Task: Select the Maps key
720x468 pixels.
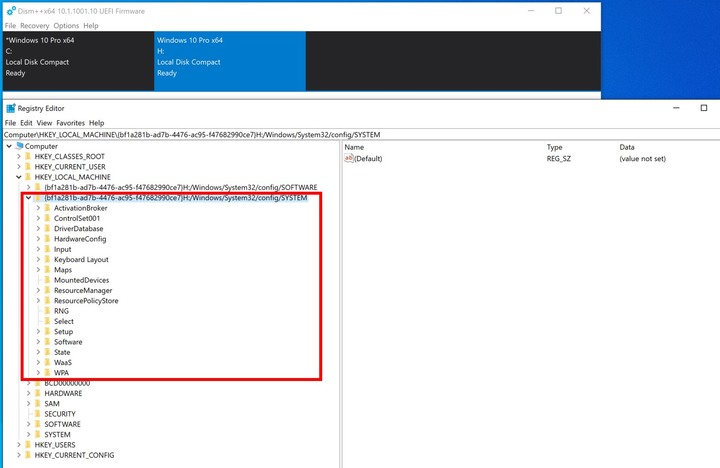Action: point(63,270)
